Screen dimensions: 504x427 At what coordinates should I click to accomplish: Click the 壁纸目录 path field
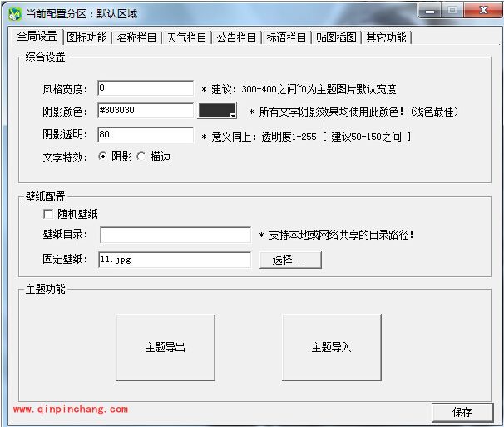[x=175, y=235]
